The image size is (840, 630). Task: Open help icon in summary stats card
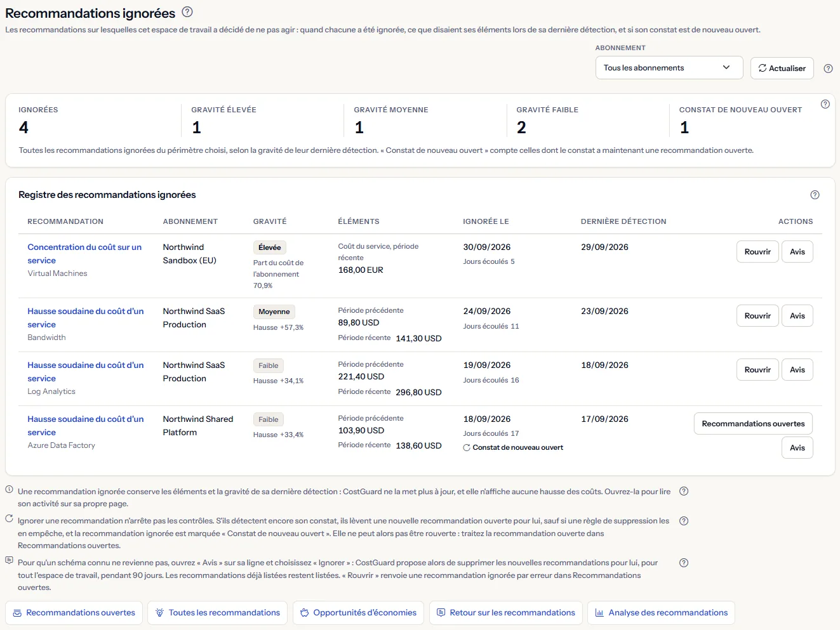point(825,104)
